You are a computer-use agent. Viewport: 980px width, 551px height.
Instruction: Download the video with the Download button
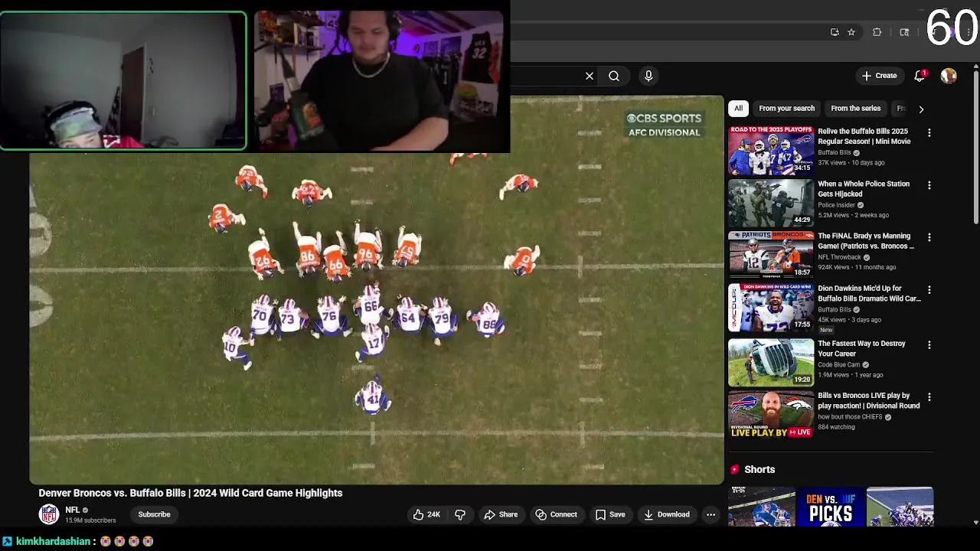[x=666, y=514]
